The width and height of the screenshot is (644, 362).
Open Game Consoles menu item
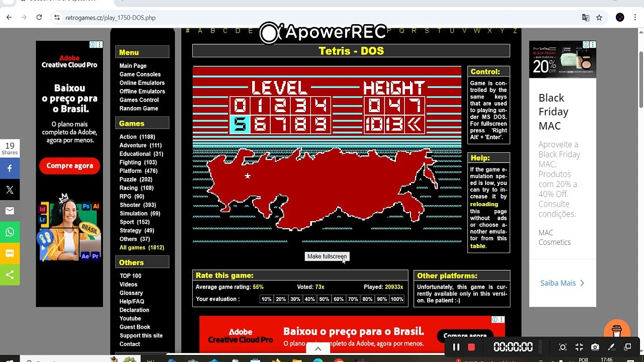coord(140,74)
